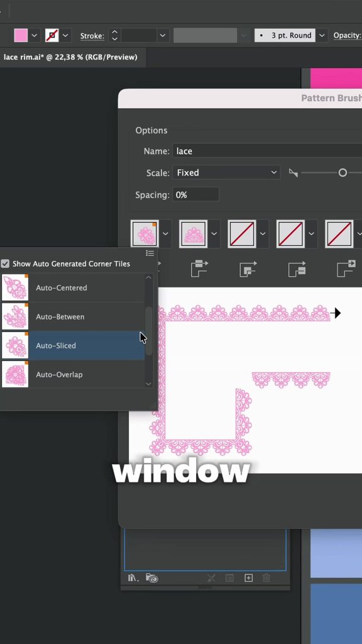This screenshot has height=644, width=362.
Task: Expand the brush definition dropdown arrow
Action: (322, 35)
